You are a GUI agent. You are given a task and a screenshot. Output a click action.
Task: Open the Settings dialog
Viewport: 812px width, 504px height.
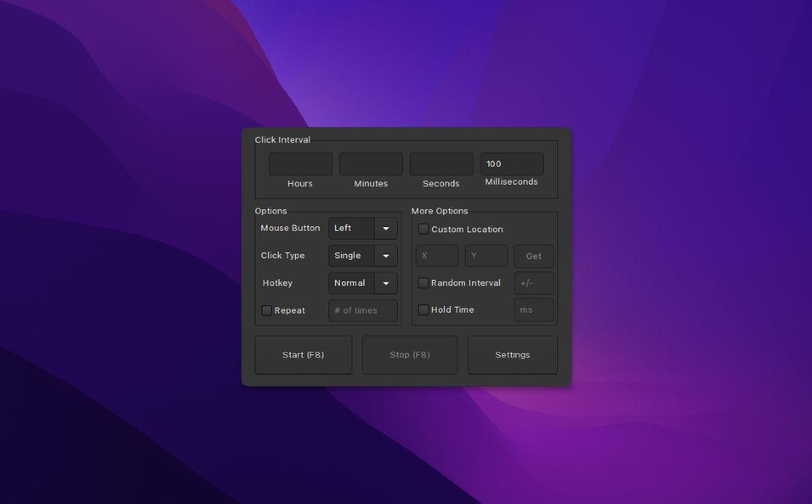coord(513,354)
